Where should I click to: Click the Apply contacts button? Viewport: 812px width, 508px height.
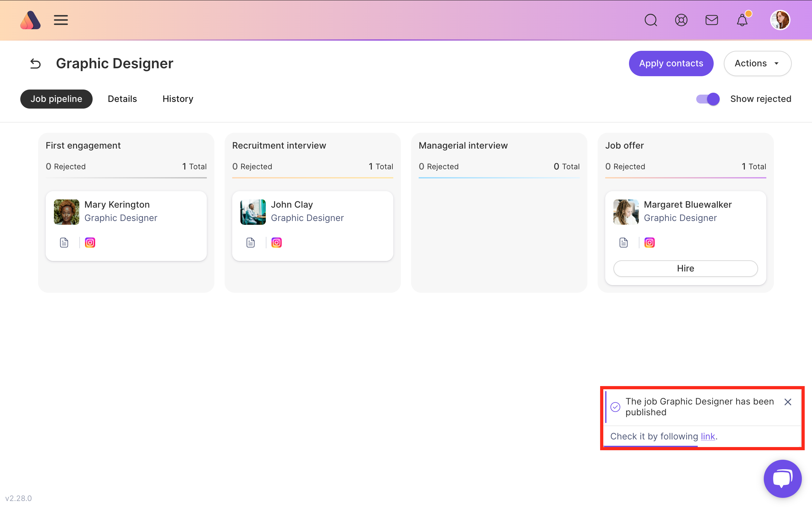coord(671,63)
